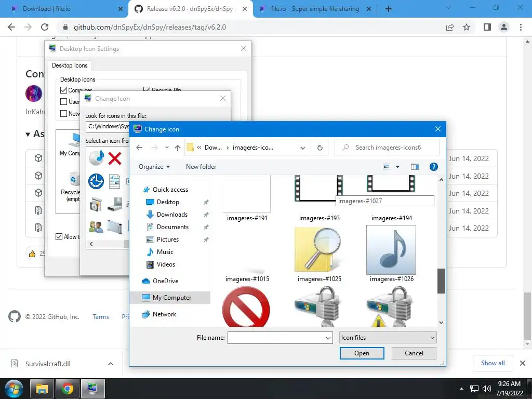532x399 pixels.
Task: Click the imageres-#193 file label
Action: pos(320,218)
